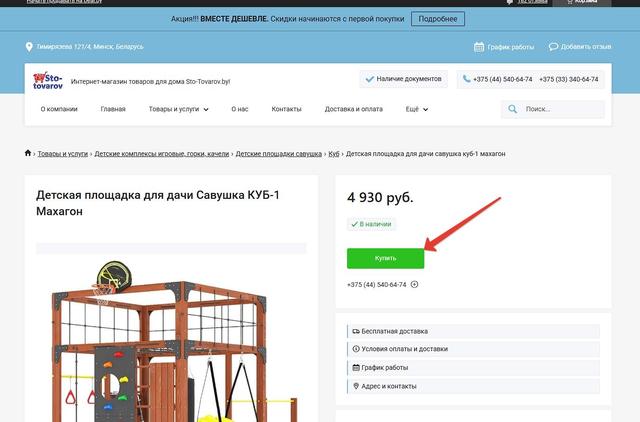Click the pin icon by Адрес и контакты
Viewport: 640px width, 422px height.
pyautogui.click(x=356, y=386)
